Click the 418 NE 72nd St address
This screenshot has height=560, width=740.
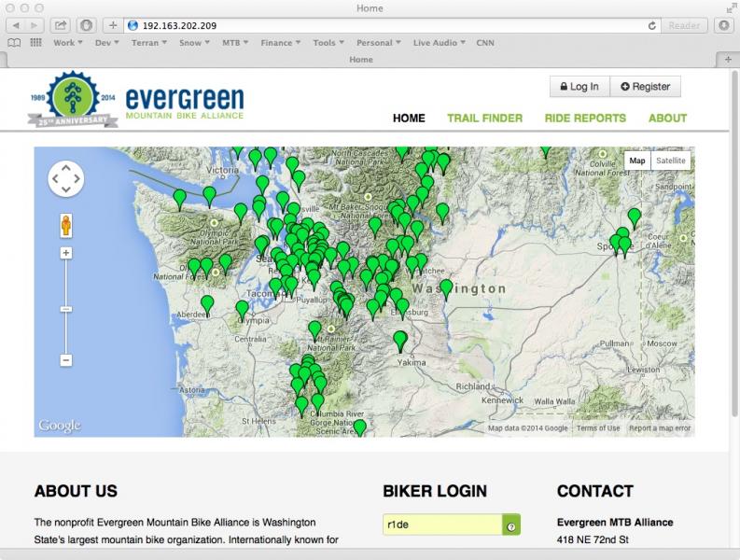pos(593,539)
